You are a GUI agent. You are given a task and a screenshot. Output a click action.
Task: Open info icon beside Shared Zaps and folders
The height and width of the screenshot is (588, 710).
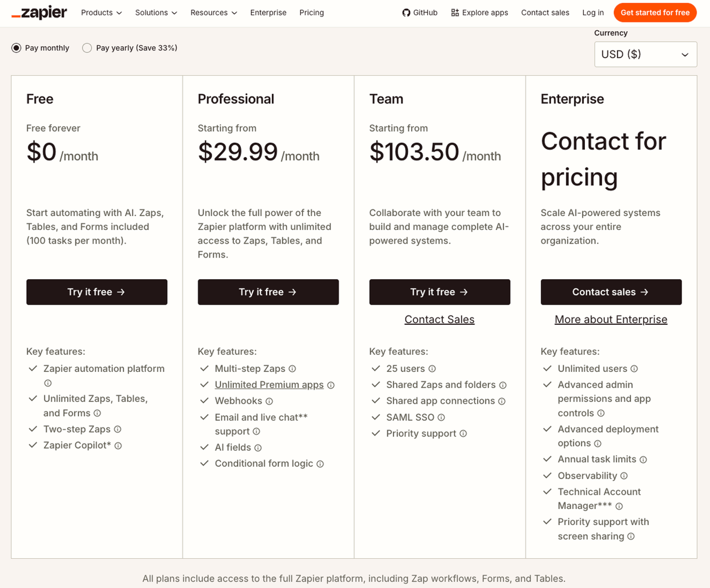(503, 385)
